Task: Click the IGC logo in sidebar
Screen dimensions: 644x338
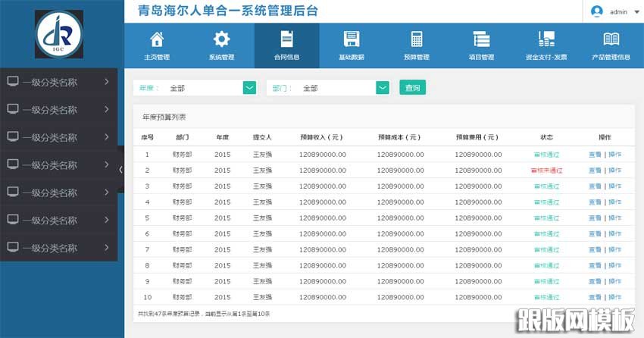Action: click(x=59, y=33)
